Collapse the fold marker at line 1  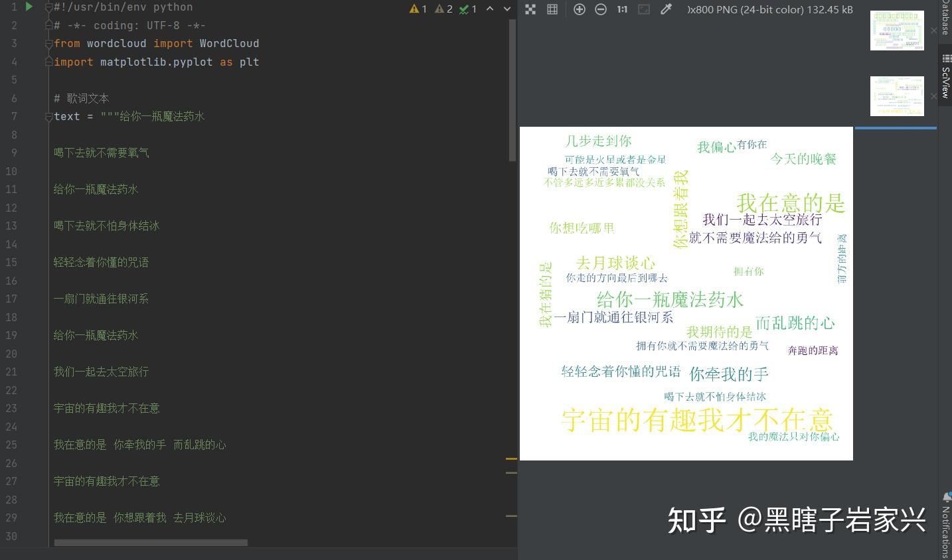(x=48, y=7)
